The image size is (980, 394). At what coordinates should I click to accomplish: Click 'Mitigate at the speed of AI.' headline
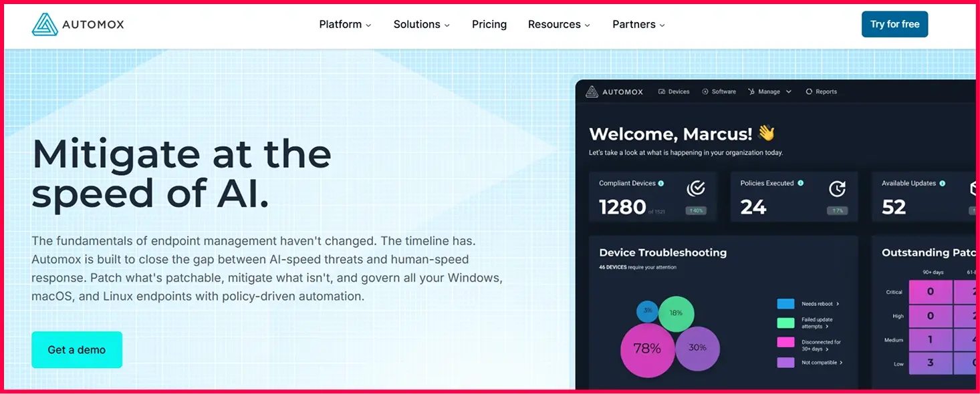coord(181,174)
